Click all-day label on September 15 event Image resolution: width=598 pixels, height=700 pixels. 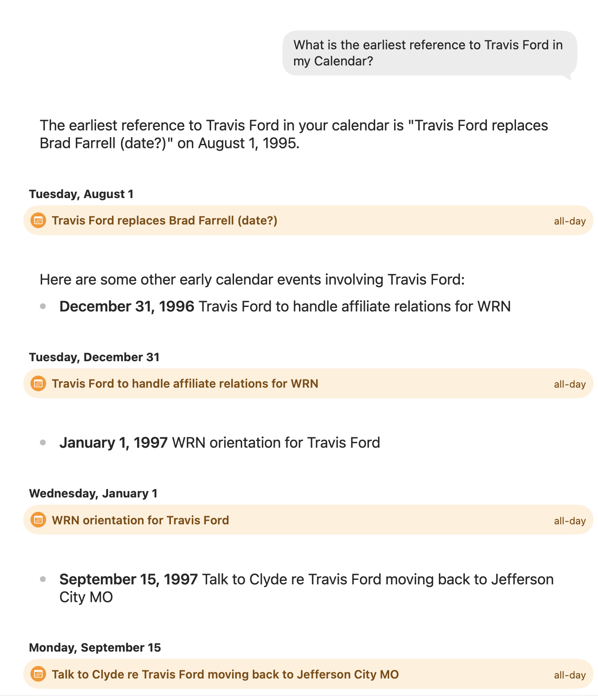(570, 675)
